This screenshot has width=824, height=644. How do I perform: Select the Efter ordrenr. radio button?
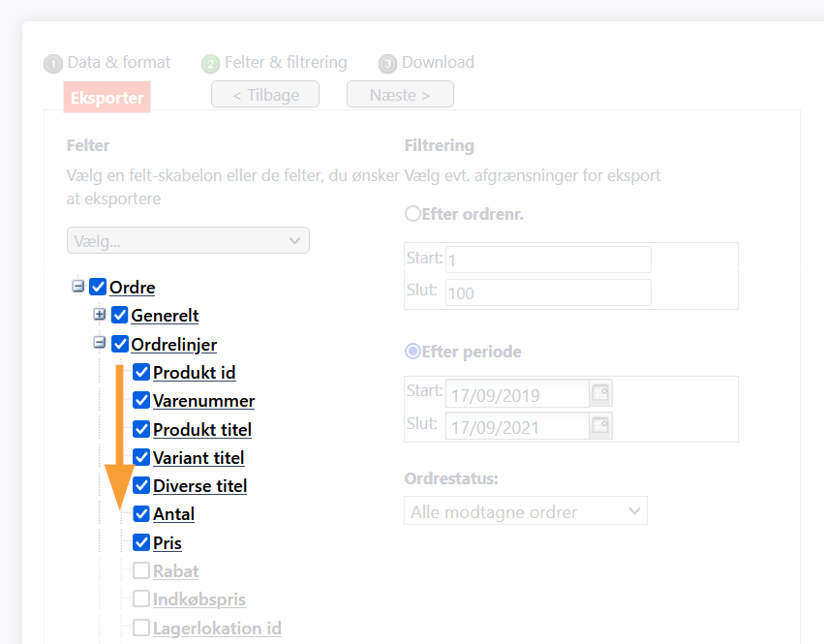(413, 214)
